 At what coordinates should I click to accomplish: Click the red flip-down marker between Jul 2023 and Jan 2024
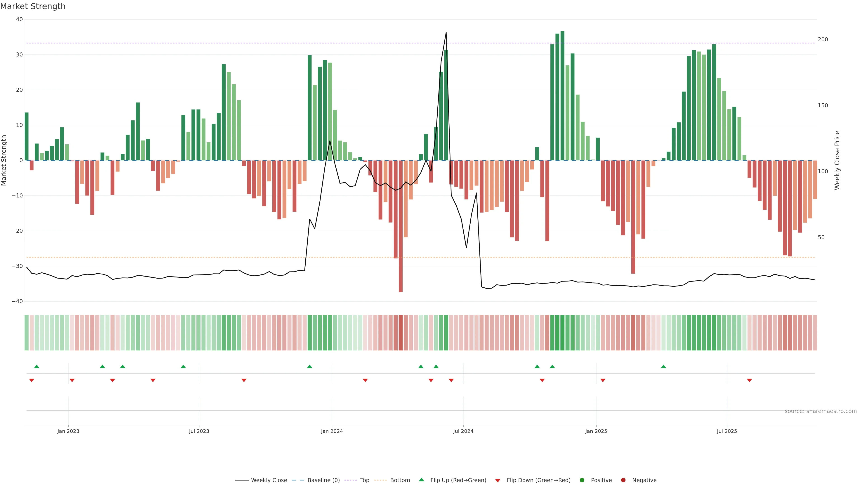(x=244, y=380)
